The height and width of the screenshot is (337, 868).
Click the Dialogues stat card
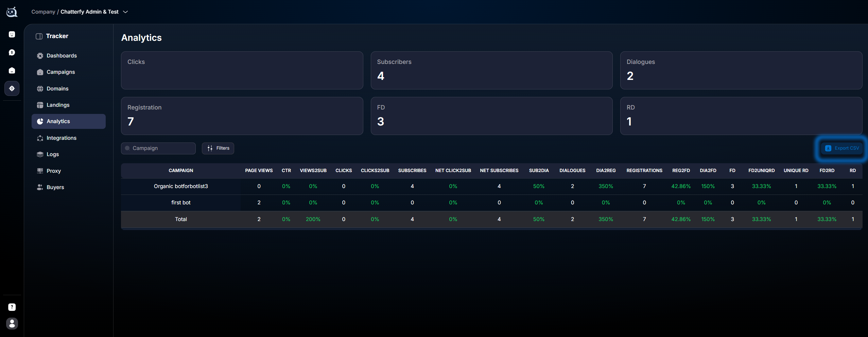tap(741, 70)
